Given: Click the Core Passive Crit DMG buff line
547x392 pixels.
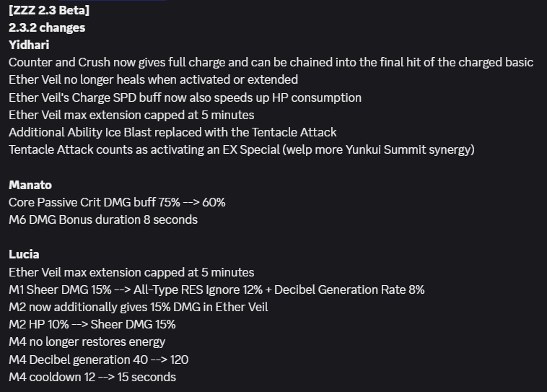Looking at the screenshot, I should coord(117,202).
